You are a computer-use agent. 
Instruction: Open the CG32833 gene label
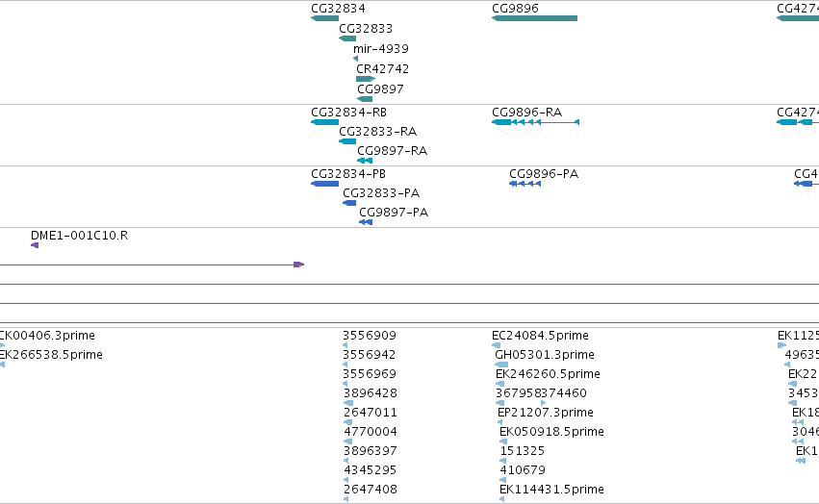[x=366, y=28]
